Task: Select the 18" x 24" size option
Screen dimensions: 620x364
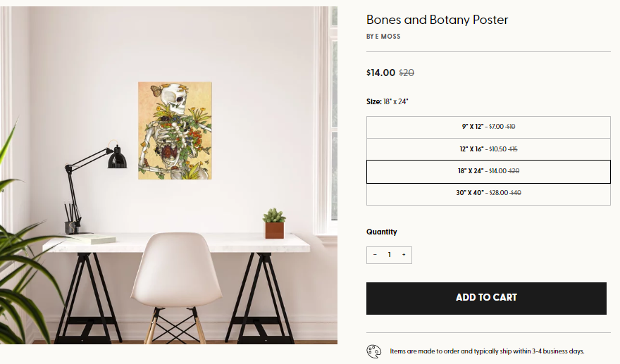Action: 488,171
